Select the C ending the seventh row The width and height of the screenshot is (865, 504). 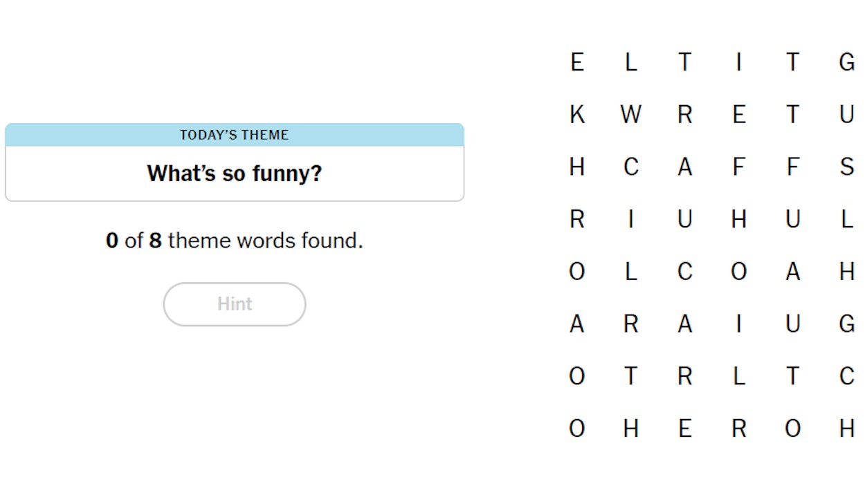847,376
